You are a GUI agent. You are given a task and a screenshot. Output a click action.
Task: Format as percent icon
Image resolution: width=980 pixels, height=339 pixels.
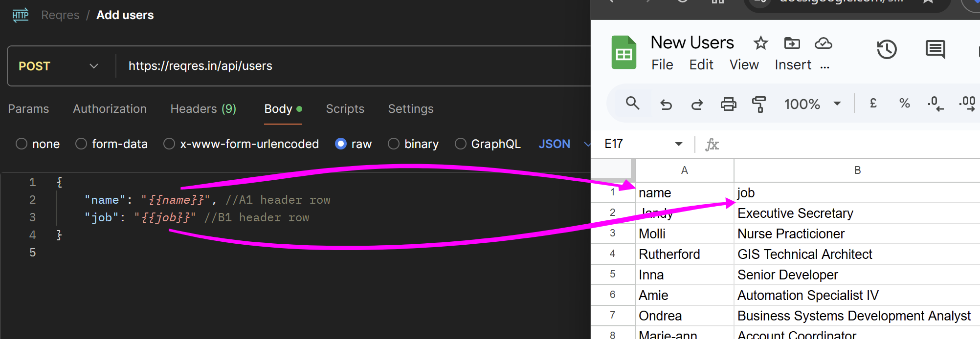pyautogui.click(x=904, y=103)
